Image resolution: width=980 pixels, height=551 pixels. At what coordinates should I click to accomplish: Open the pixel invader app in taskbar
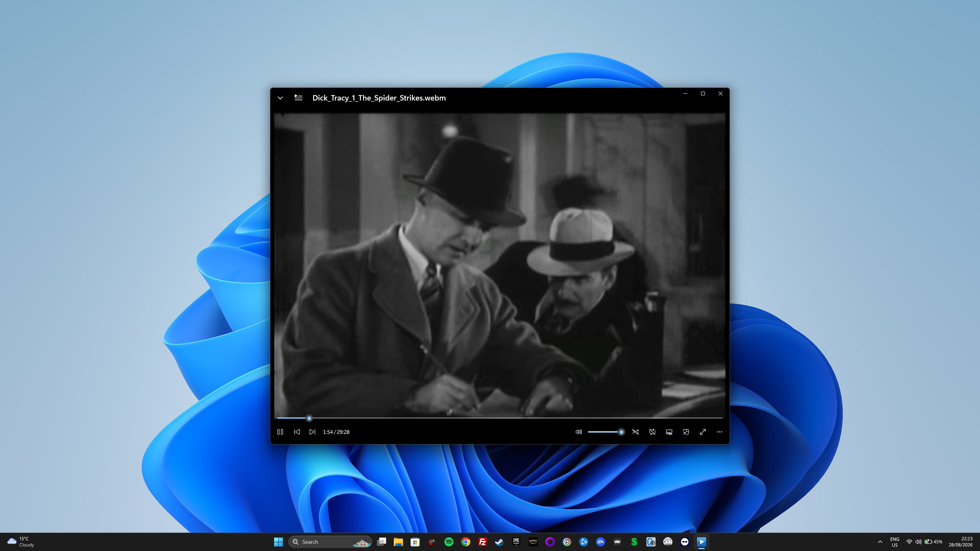point(617,542)
